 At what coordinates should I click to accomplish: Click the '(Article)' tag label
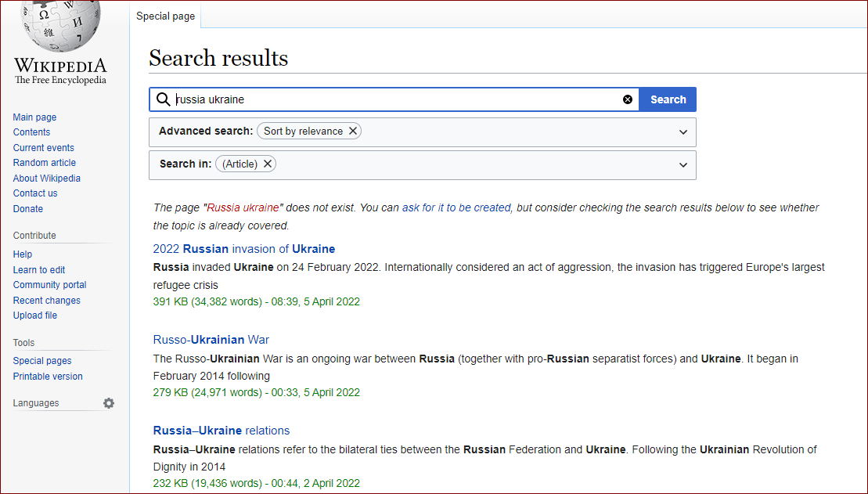[x=240, y=164]
